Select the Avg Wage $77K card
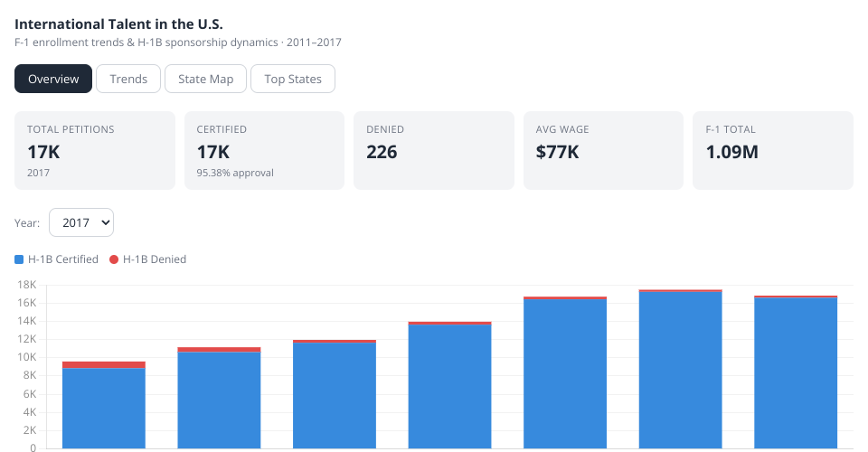Viewport: 868px width, 452px height. click(x=603, y=150)
